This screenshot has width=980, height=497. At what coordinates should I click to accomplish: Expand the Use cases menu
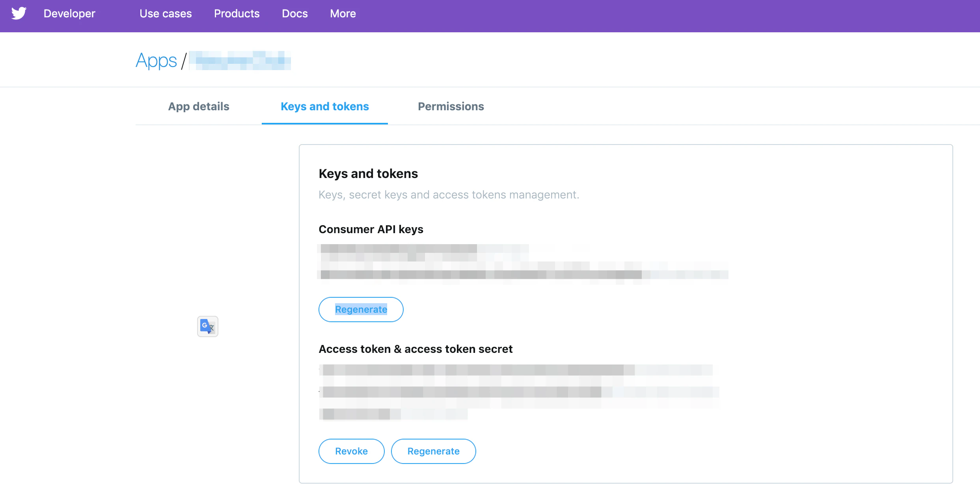point(166,13)
